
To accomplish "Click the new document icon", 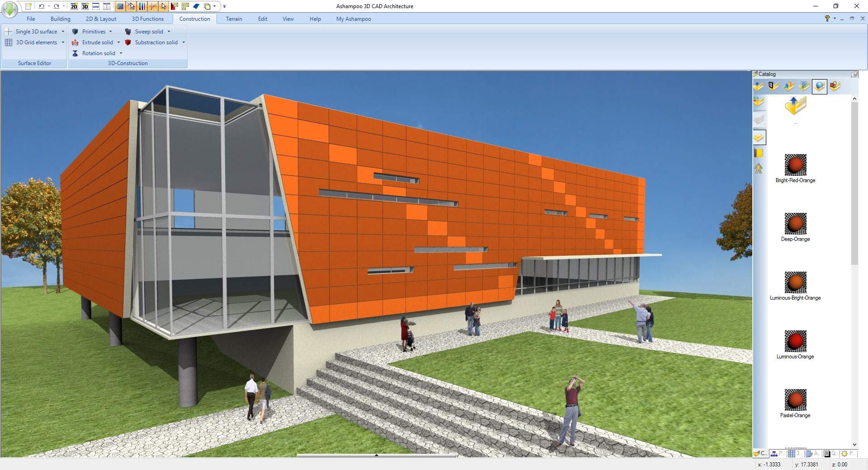I will 28,6.
